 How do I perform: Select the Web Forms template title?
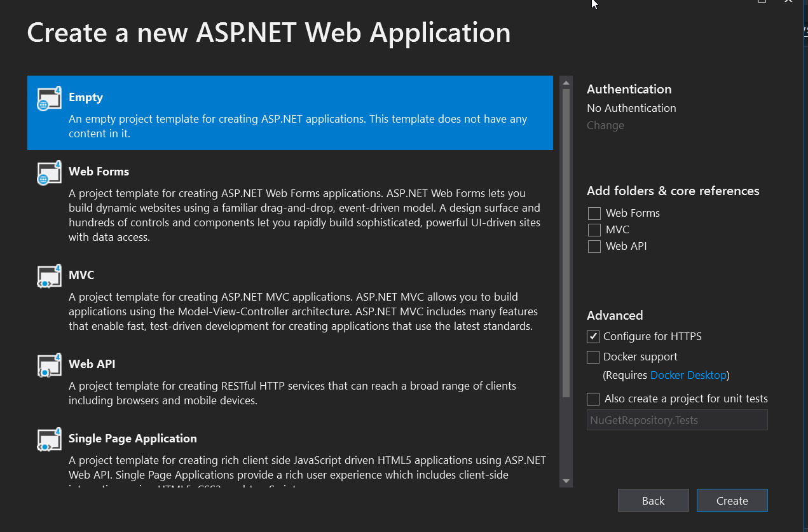coord(99,172)
